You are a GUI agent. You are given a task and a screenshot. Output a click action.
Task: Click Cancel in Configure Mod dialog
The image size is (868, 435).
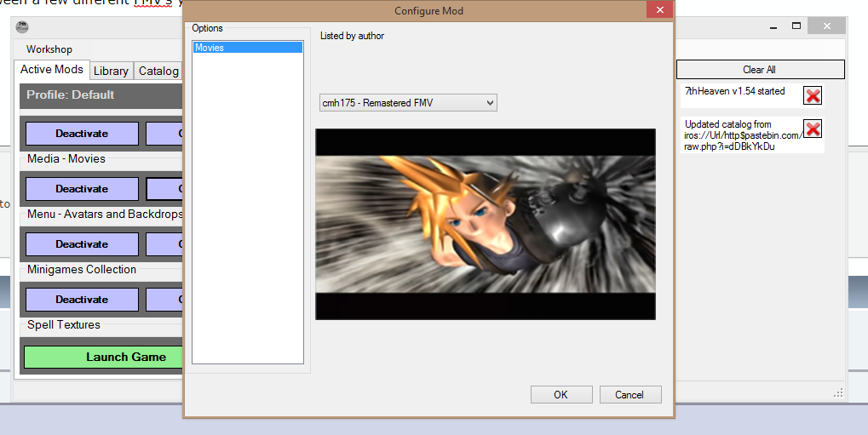(x=630, y=395)
